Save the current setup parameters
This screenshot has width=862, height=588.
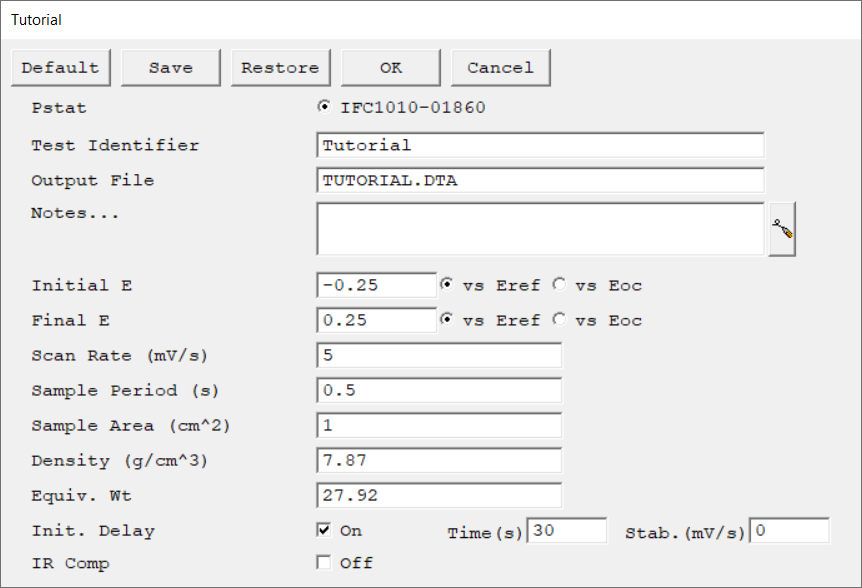(170, 68)
